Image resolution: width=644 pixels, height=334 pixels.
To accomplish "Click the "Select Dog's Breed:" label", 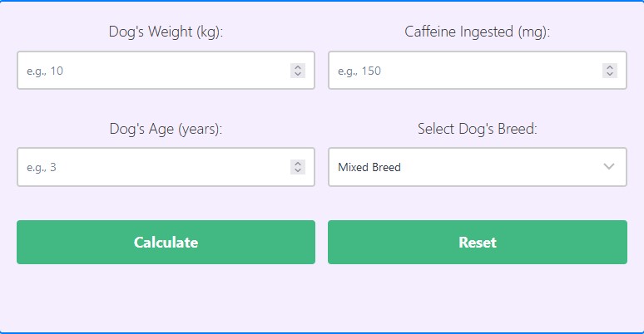I will (478, 129).
